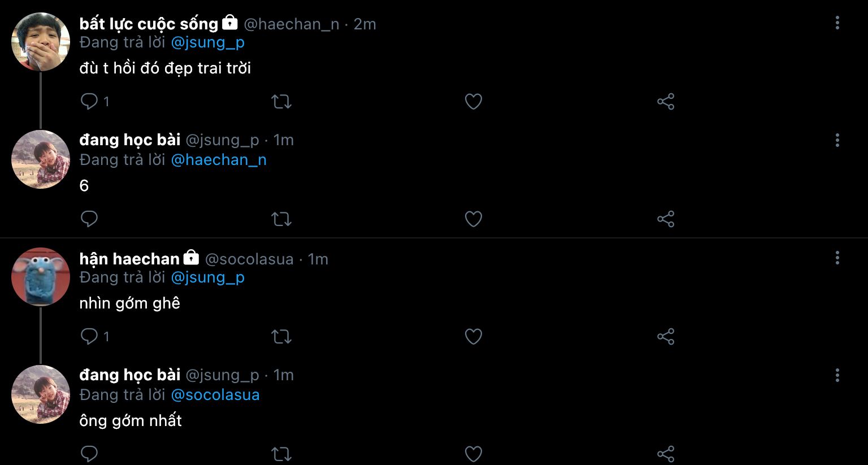Retweet the "đù t hồi đó đẹp trai trời" tweet
This screenshot has height=465, width=868.
pyautogui.click(x=281, y=102)
